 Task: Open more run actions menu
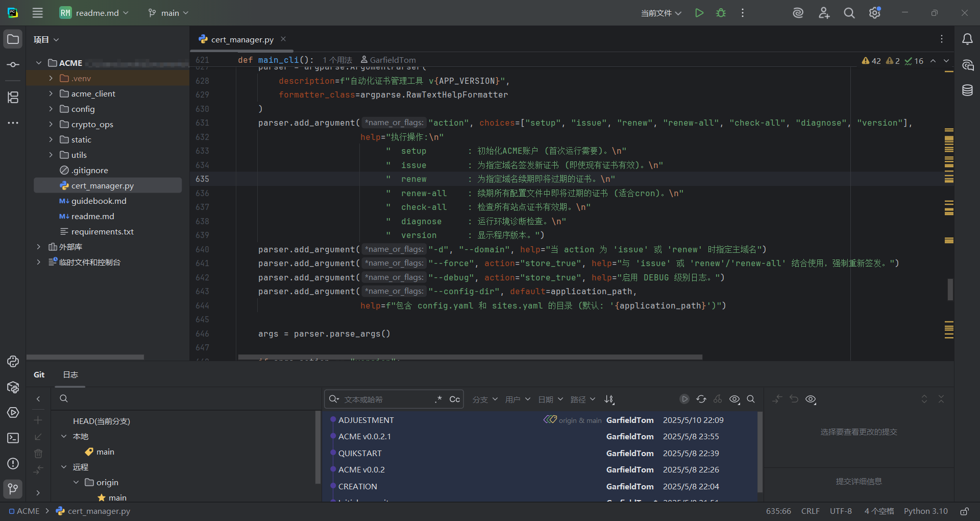point(743,13)
